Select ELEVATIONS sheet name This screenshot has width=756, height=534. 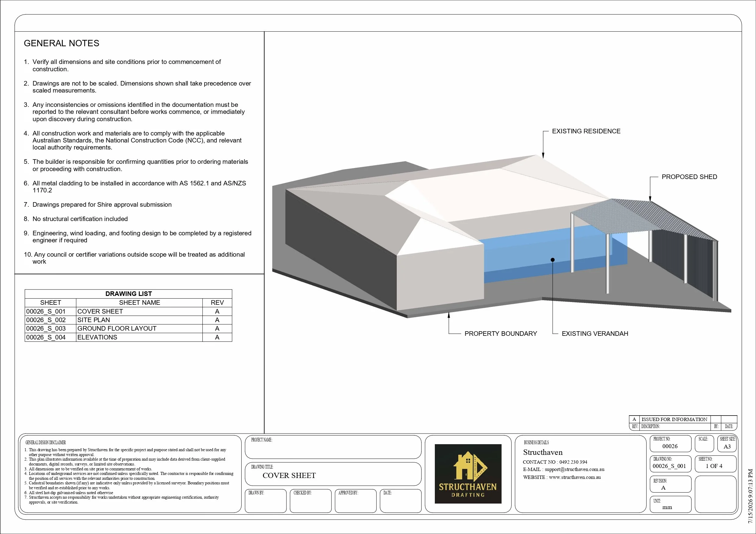click(97, 337)
